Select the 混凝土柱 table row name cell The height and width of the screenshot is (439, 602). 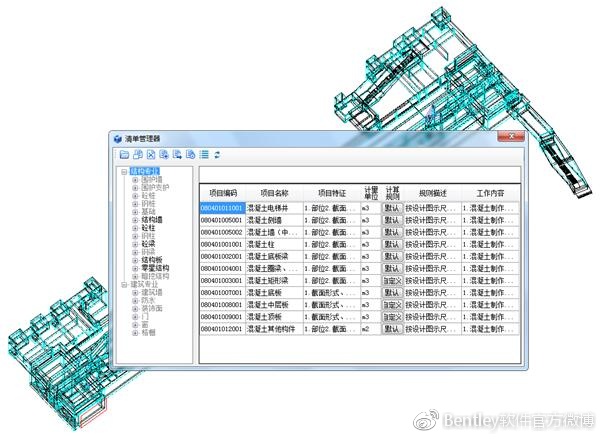click(x=274, y=244)
